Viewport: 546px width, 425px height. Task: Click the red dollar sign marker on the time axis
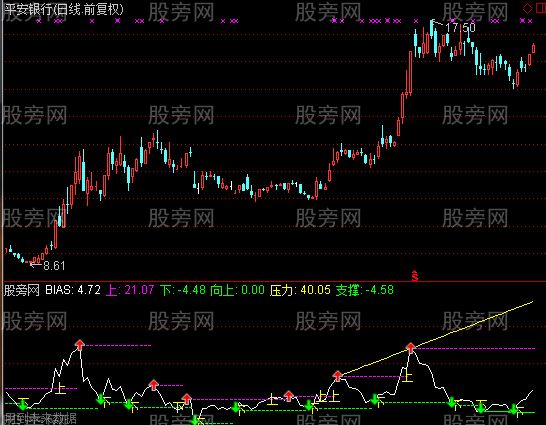coord(415,276)
